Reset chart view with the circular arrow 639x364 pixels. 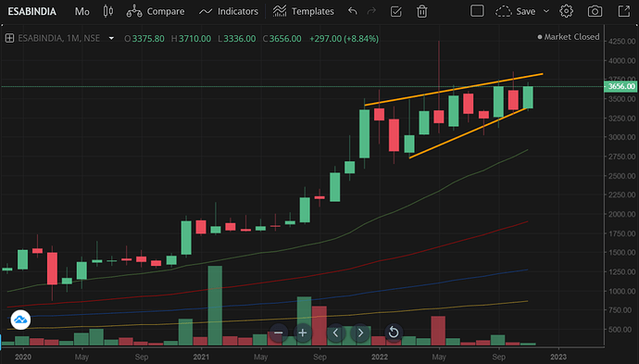coord(394,333)
